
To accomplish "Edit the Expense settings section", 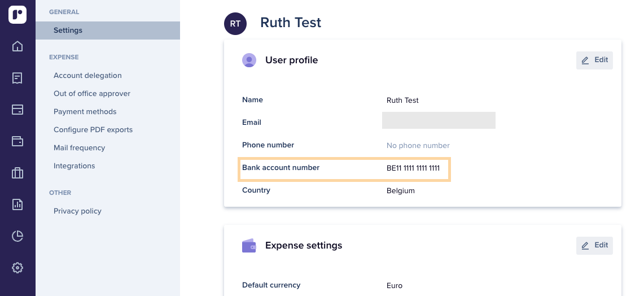I will 594,246.
